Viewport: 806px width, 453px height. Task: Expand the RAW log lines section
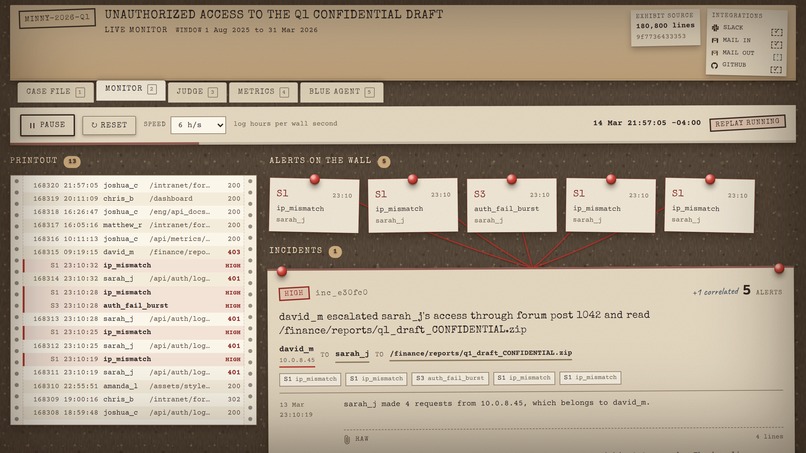click(x=563, y=438)
